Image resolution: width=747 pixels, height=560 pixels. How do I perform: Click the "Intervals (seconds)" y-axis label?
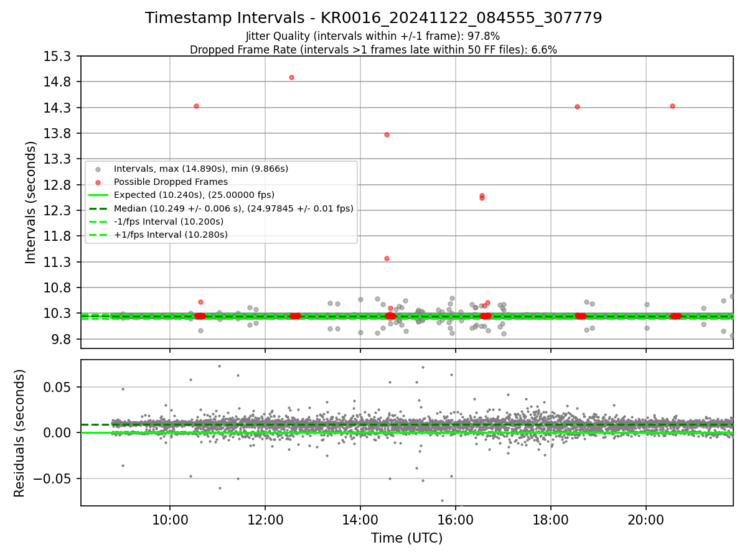[31, 202]
